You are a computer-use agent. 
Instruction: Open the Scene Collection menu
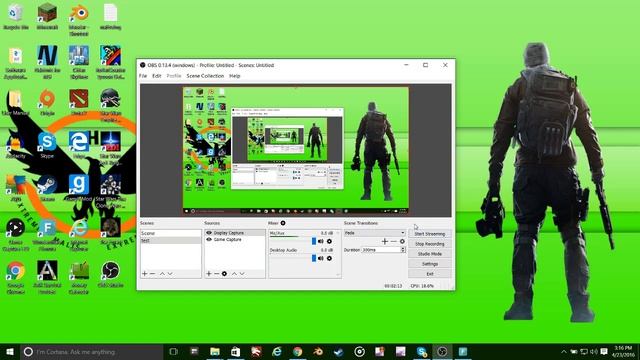[x=205, y=76]
